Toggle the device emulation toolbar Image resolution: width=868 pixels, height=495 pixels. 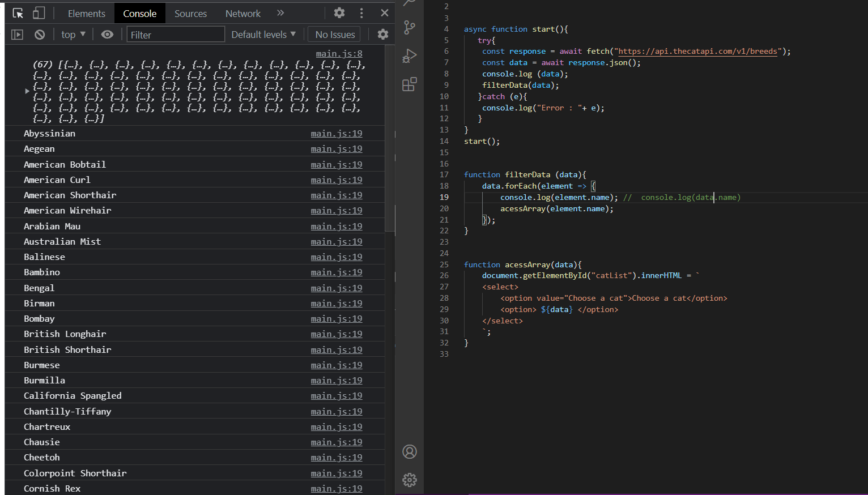tap(39, 12)
